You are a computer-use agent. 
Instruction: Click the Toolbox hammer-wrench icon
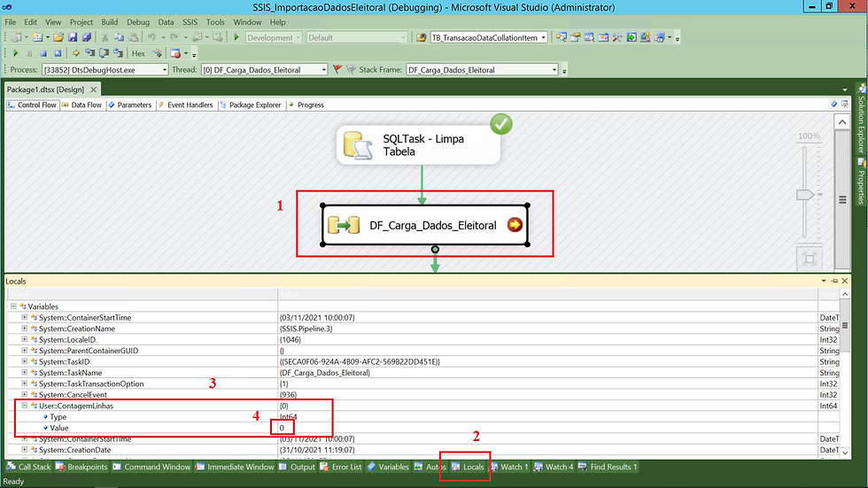(617, 37)
